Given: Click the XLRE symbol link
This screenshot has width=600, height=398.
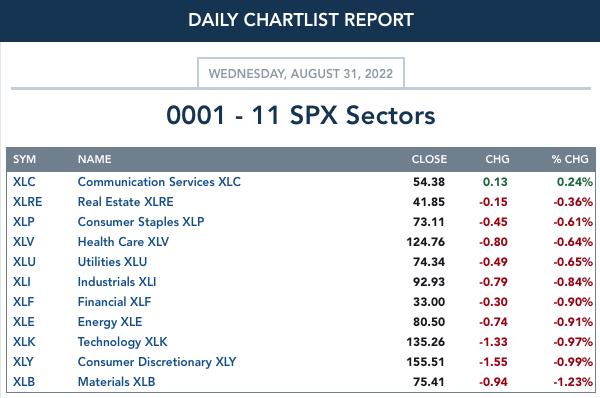Looking at the screenshot, I should 28,202.
